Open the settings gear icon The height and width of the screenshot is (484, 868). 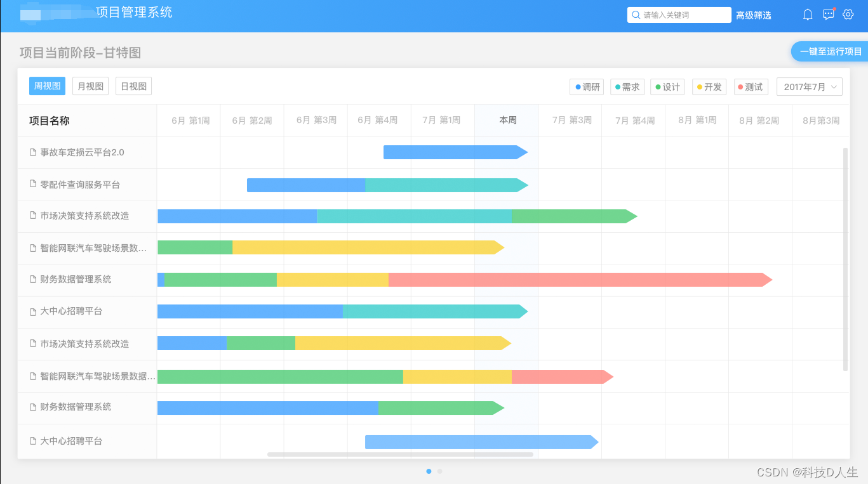click(848, 15)
